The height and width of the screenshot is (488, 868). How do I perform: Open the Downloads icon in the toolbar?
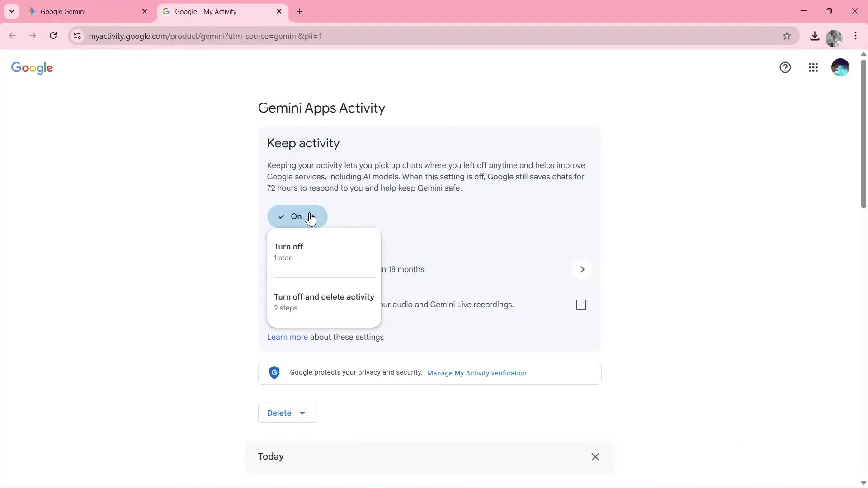(x=815, y=36)
